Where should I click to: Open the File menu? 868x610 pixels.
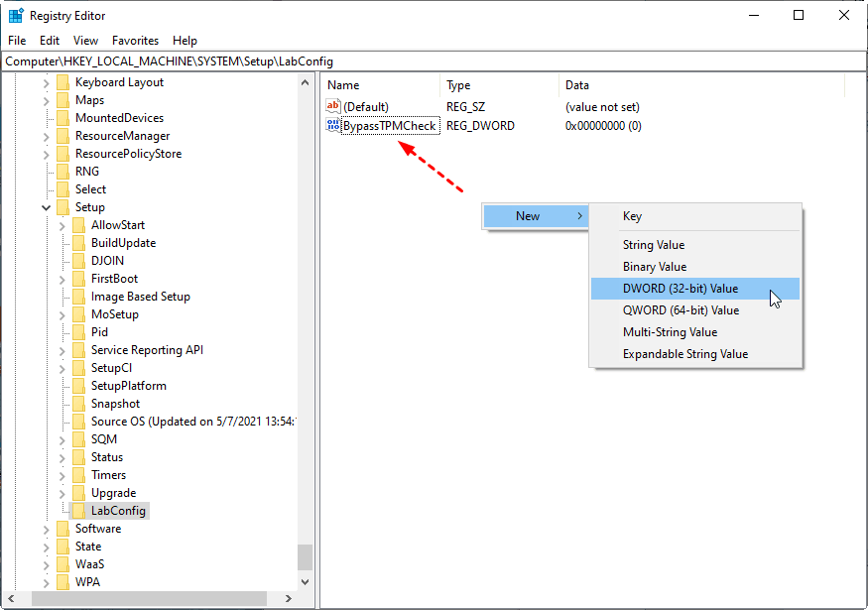(17, 41)
